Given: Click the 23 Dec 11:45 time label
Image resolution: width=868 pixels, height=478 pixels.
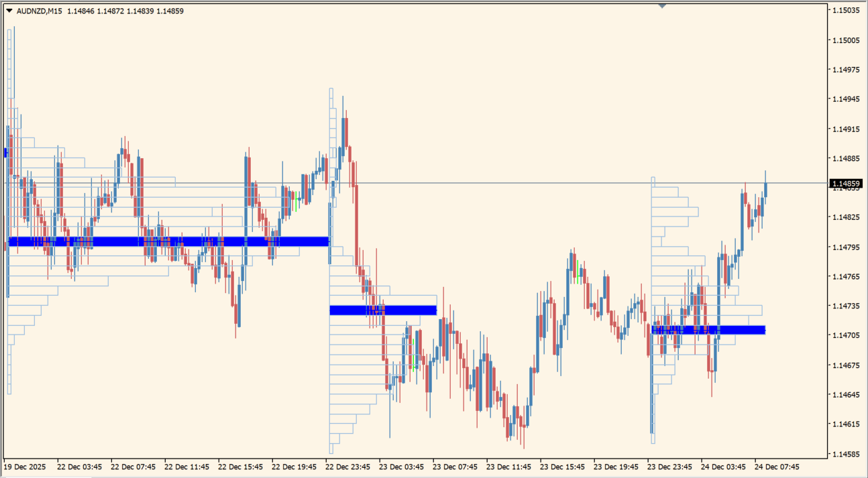Looking at the screenshot, I should [x=508, y=467].
